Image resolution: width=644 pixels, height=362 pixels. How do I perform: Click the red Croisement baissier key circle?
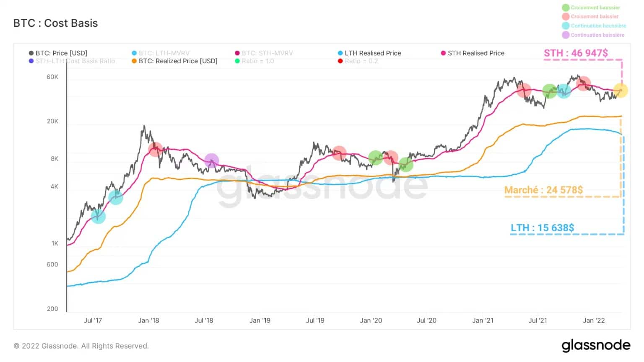click(566, 16)
